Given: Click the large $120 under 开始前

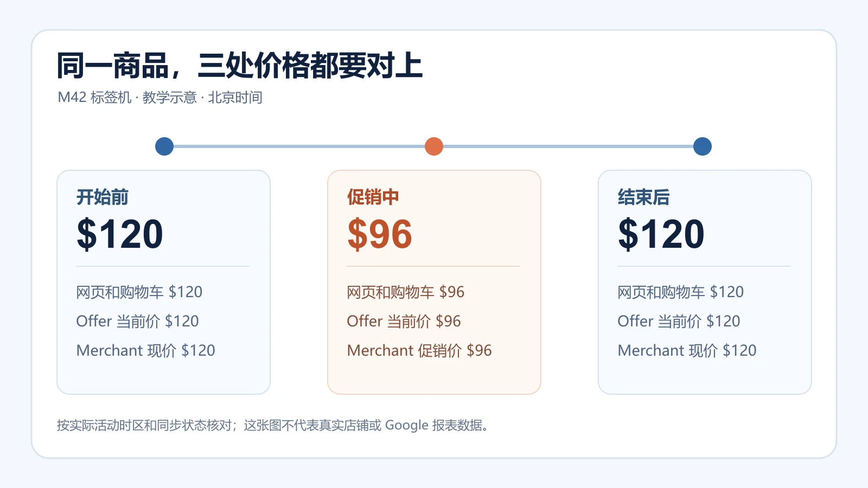Looking at the screenshot, I should tap(120, 234).
